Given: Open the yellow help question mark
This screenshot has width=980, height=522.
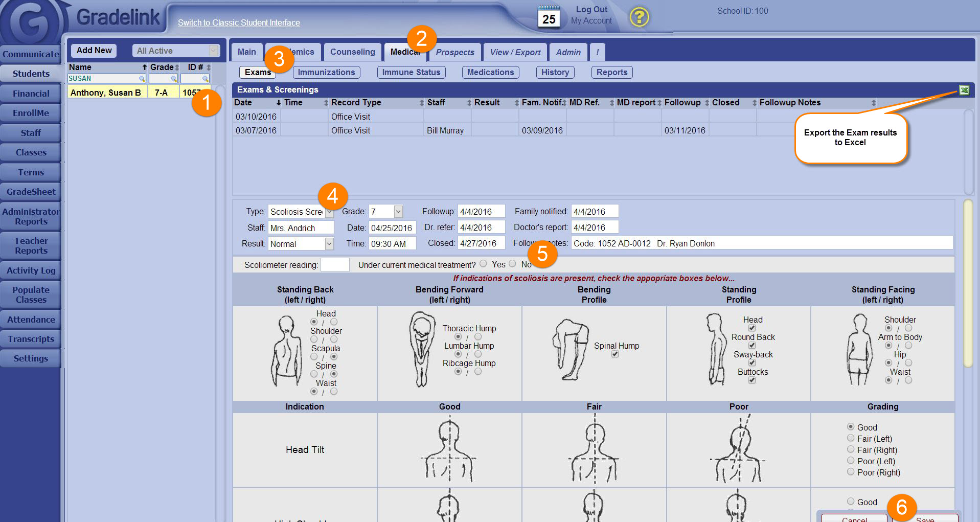Looking at the screenshot, I should [x=639, y=17].
